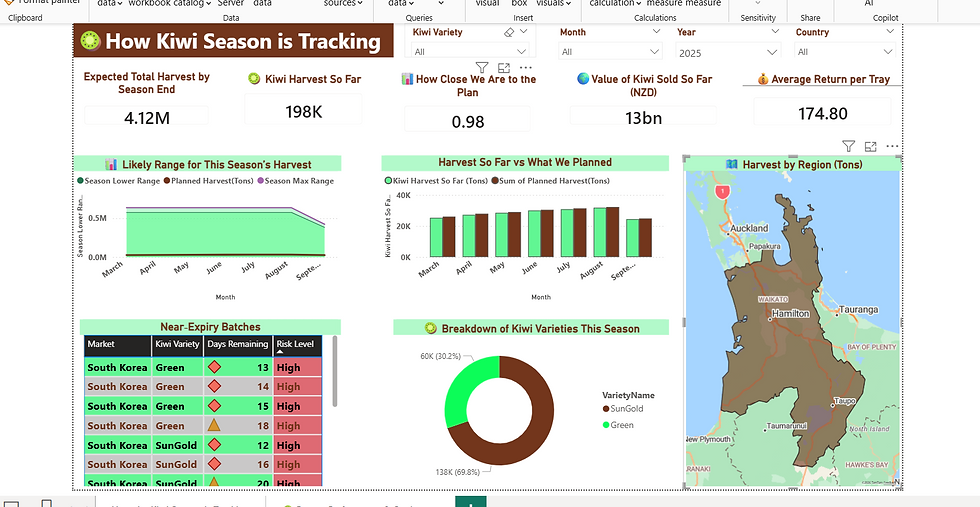
Task: Select Sum of Planned Harvest(Tons) legend item
Action: (x=550, y=181)
